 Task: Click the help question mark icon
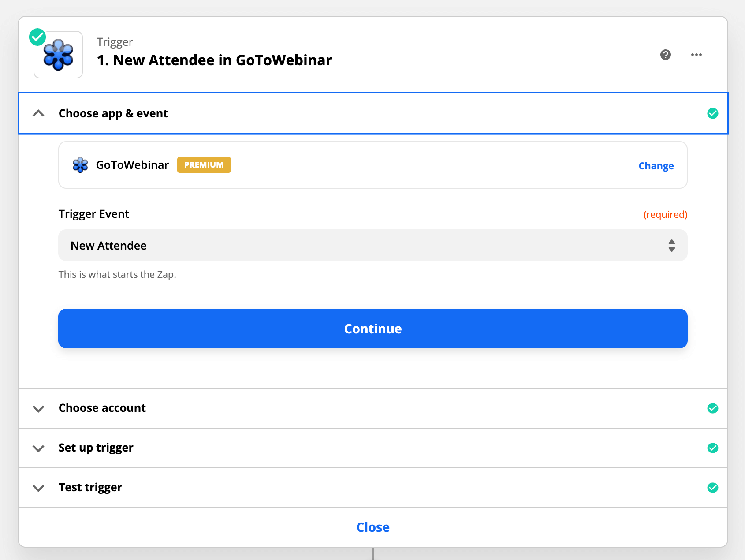pyautogui.click(x=666, y=55)
